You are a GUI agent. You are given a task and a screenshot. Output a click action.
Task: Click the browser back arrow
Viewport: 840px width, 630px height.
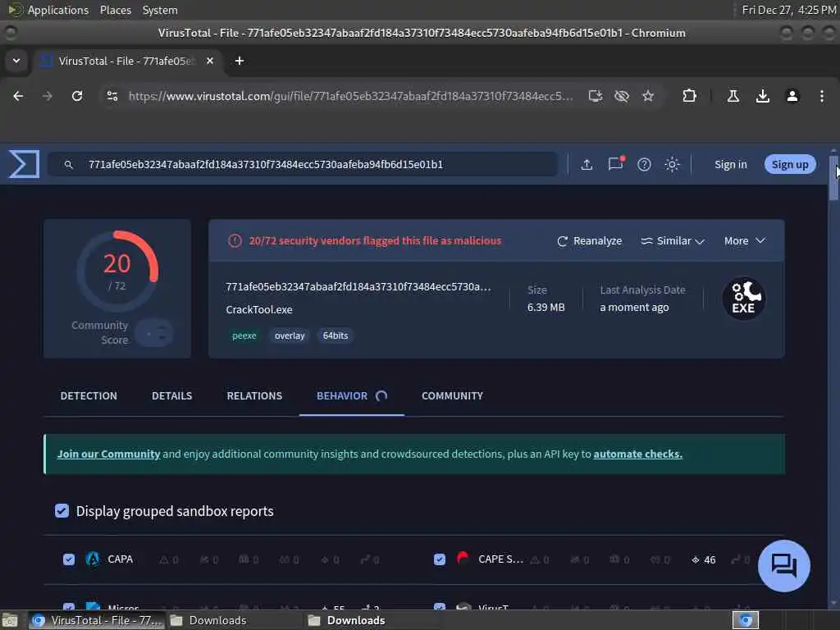pos(18,96)
